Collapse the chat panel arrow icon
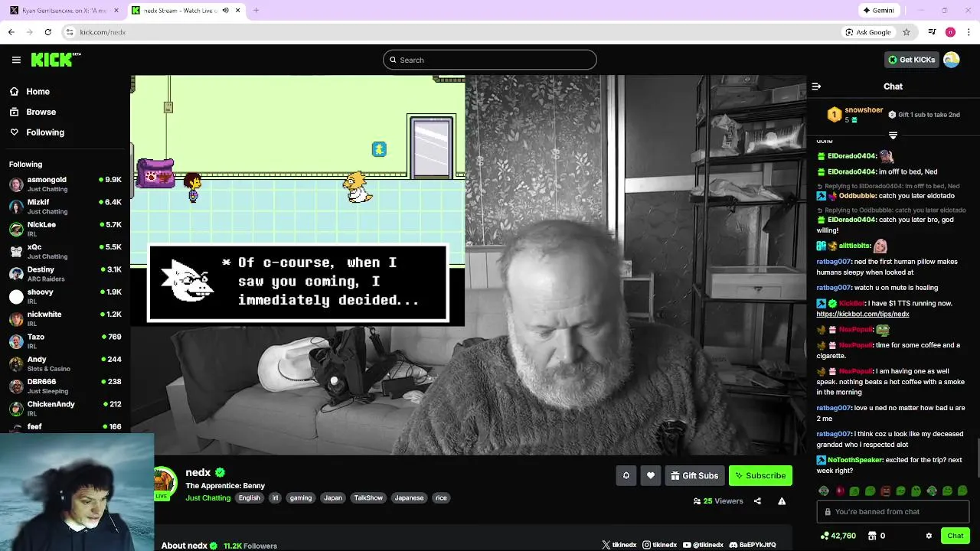 [816, 86]
